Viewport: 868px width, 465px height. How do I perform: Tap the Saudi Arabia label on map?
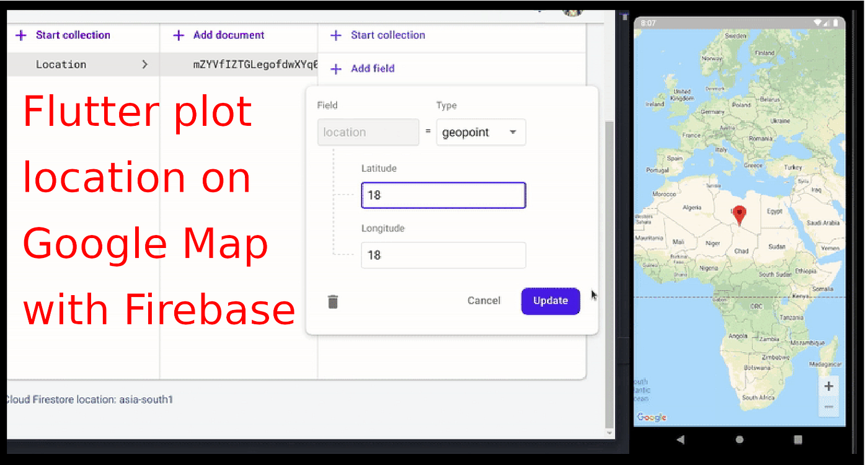823,223
